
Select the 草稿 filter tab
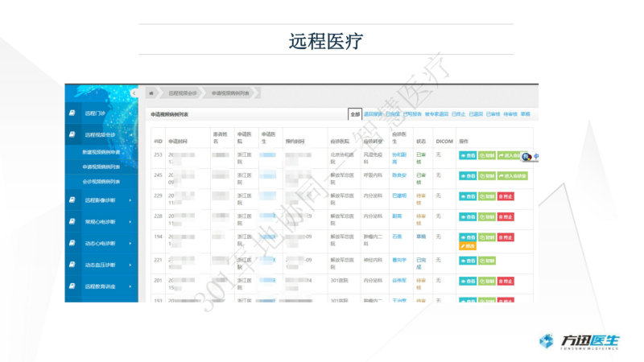(x=526, y=114)
